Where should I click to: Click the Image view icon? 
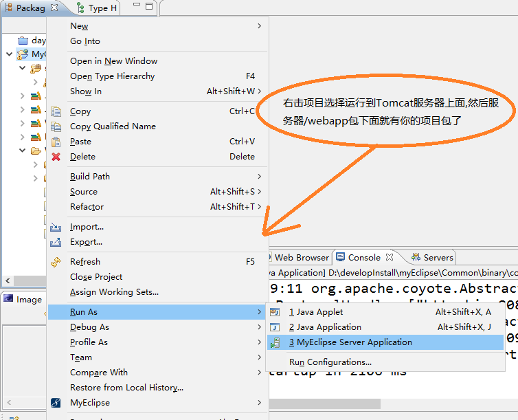(x=8, y=298)
